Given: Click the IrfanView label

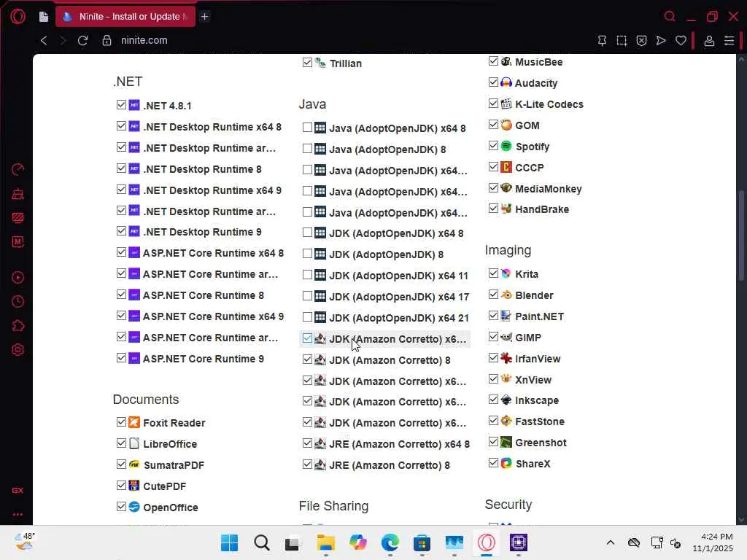Looking at the screenshot, I should point(538,359).
